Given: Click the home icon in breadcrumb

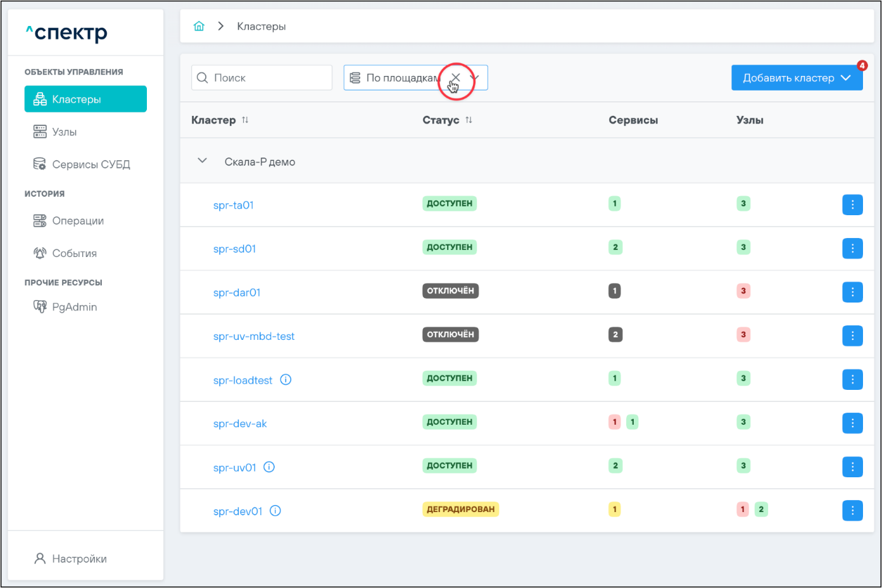Looking at the screenshot, I should coord(199,26).
